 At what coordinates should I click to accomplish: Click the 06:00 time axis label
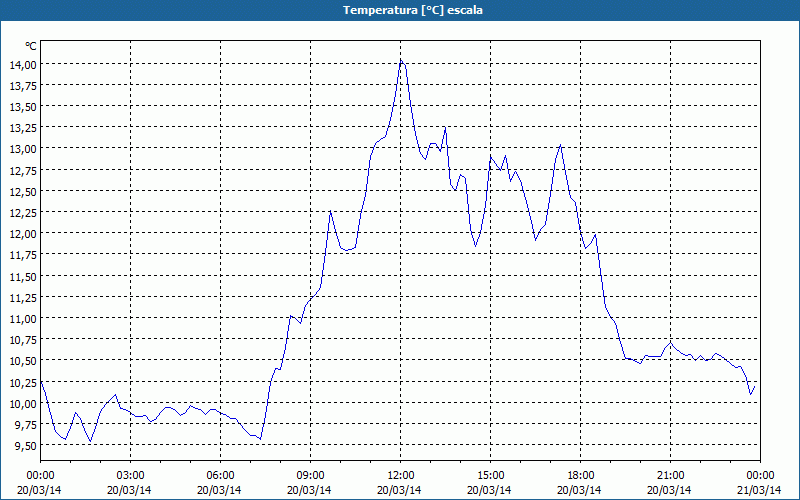pos(220,476)
